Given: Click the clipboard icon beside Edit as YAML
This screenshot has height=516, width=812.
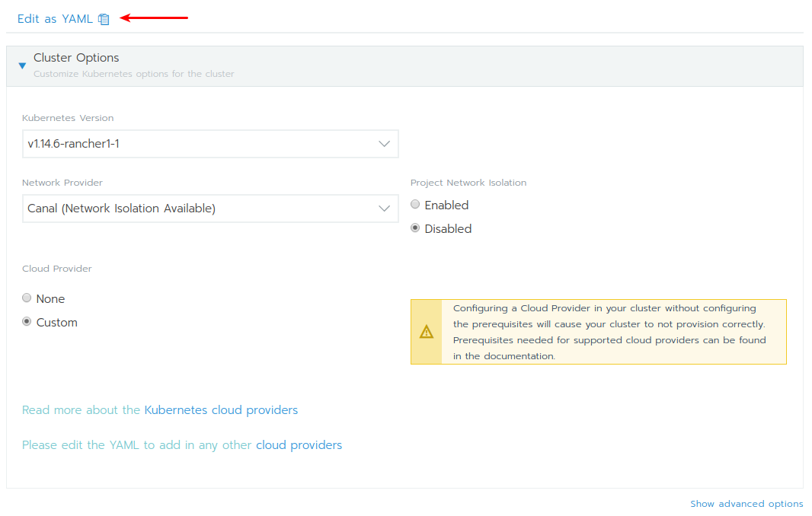Looking at the screenshot, I should 104,19.
